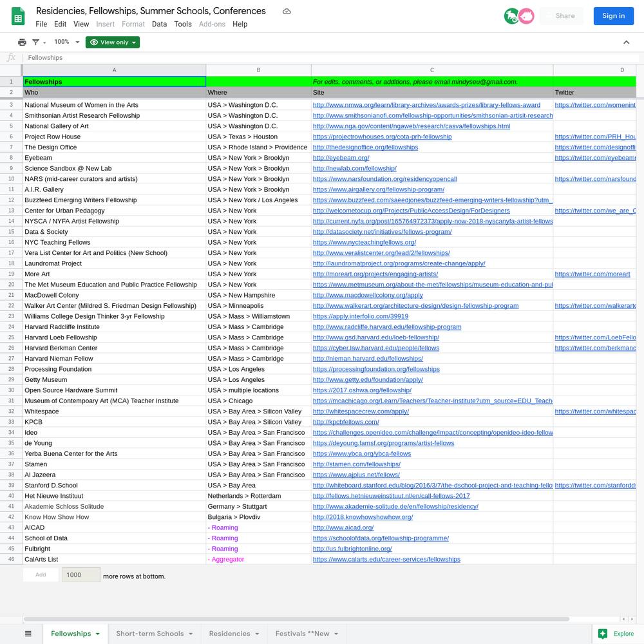Click the horizontal scrollbar
Image resolution: width=644 pixels, height=644 pixels.
click(296, 619)
